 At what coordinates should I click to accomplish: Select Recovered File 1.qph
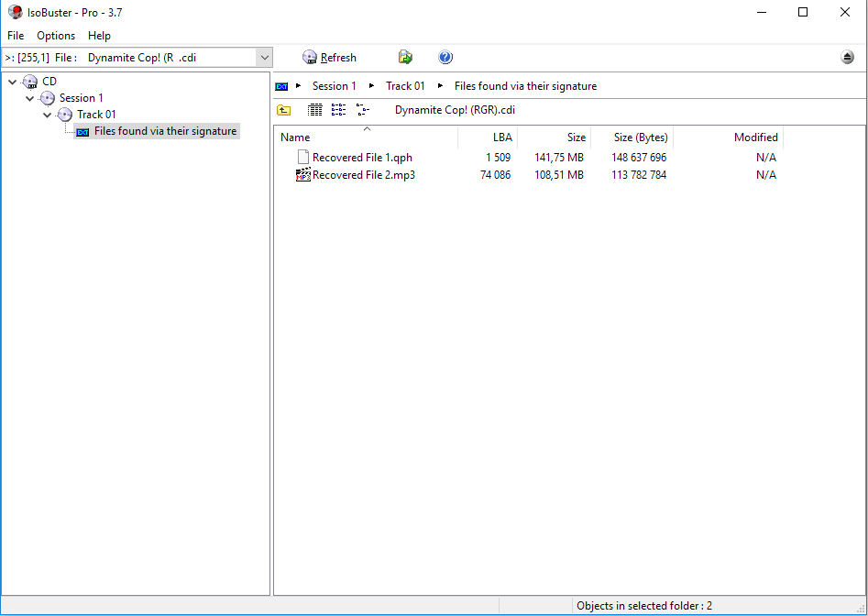tap(362, 158)
